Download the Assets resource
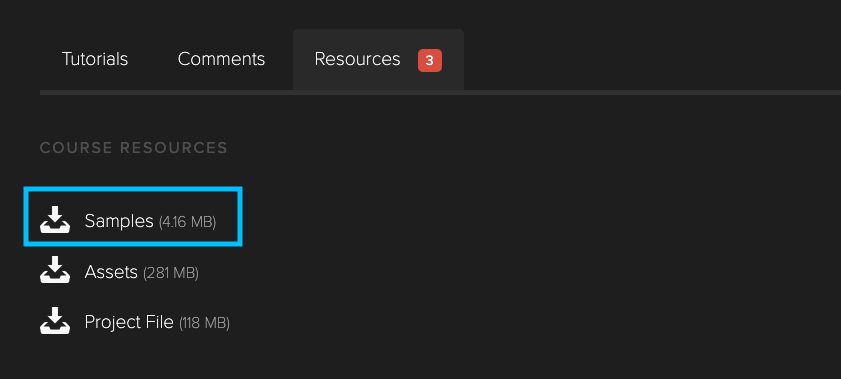 (120, 272)
